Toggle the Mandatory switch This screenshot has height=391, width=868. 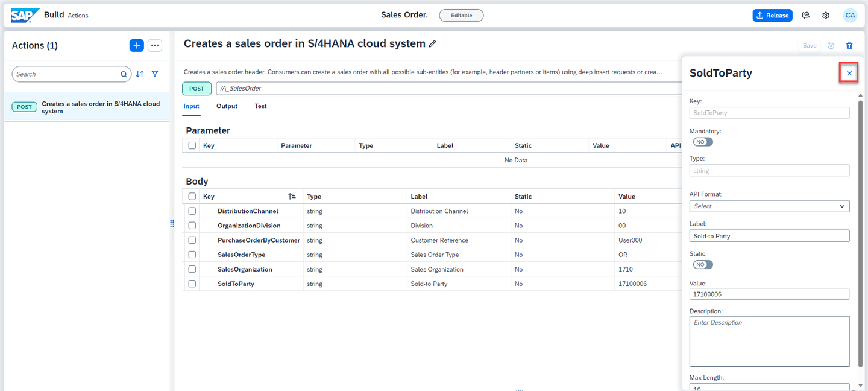(x=702, y=142)
